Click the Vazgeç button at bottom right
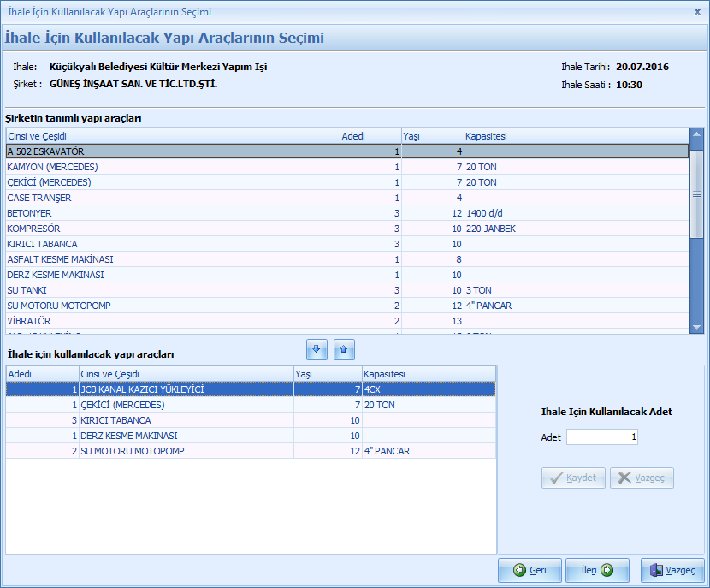The height and width of the screenshot is (588, 710). click(x=672, y=570)
